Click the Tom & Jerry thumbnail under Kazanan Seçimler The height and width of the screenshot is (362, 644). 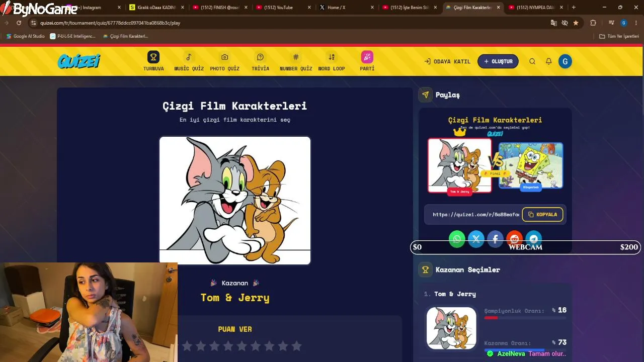pos(451,328)
